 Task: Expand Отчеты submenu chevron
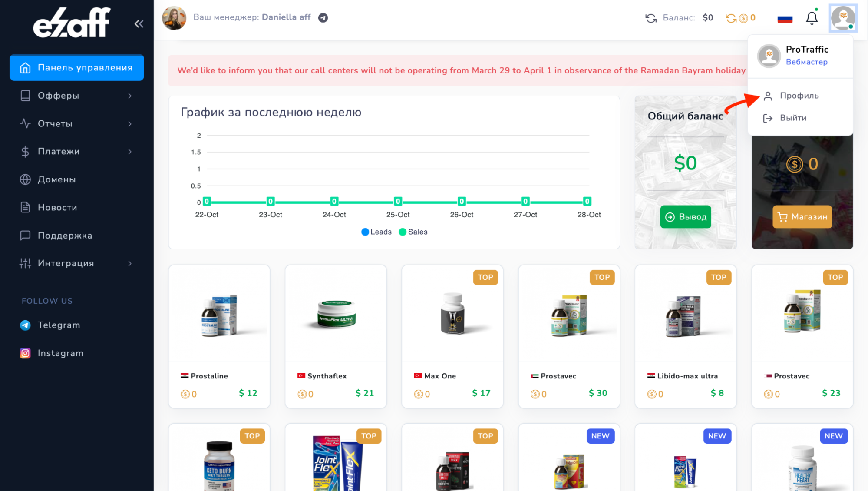click(130, 124)
